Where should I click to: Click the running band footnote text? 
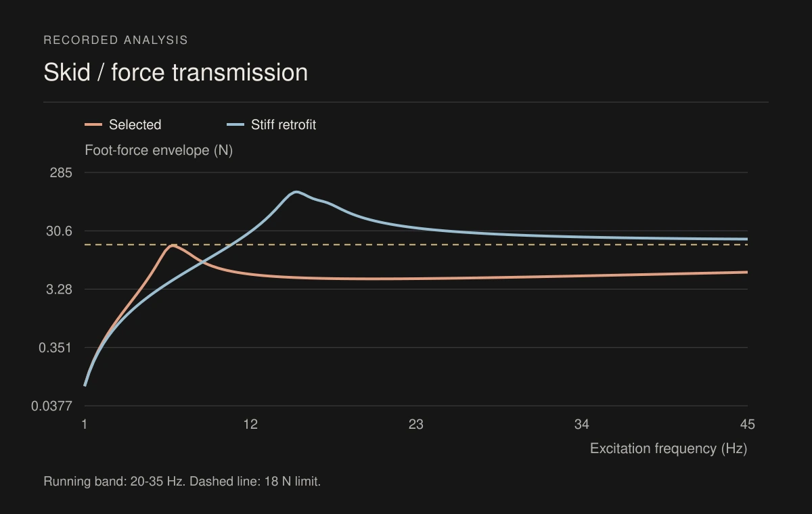(182, 482)
